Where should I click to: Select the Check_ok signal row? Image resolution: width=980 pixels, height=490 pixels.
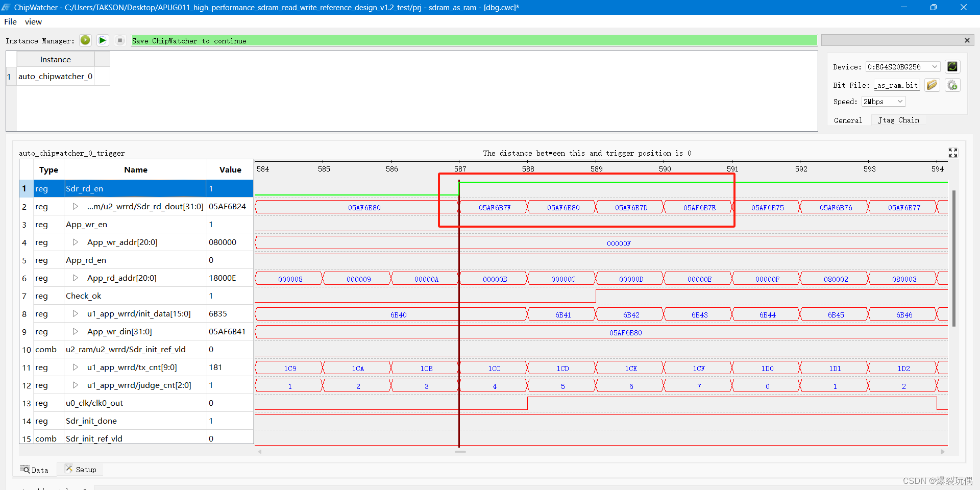point(136,296)
